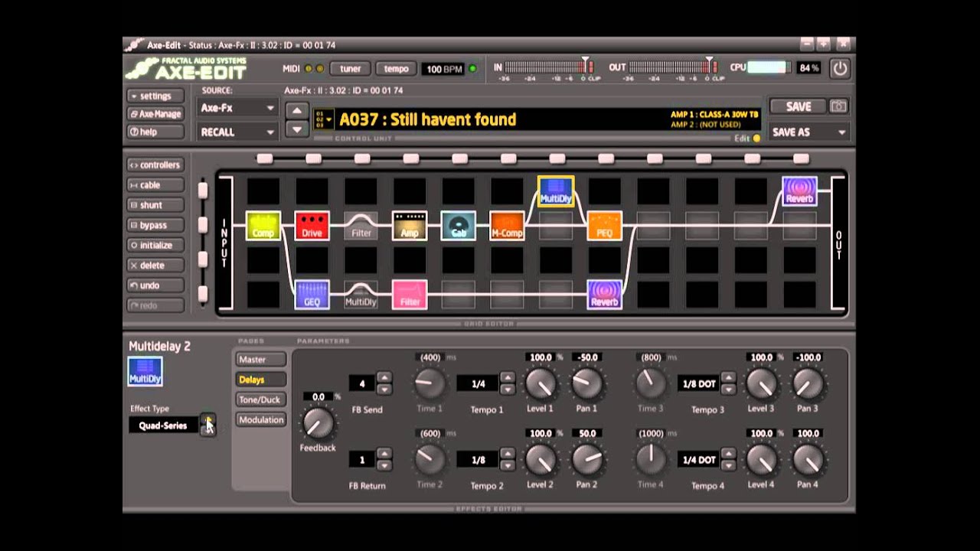Open the settings dropdown menu

click(x=156, y=96)
